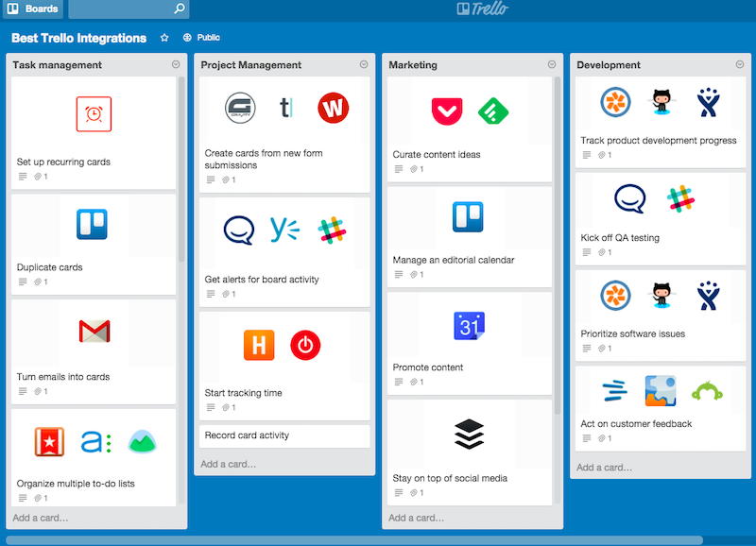This screenshot has width=756, height=546.
Task: Click the orange pinwheel icon on Prioritize software issues
Action: [616, 295]
